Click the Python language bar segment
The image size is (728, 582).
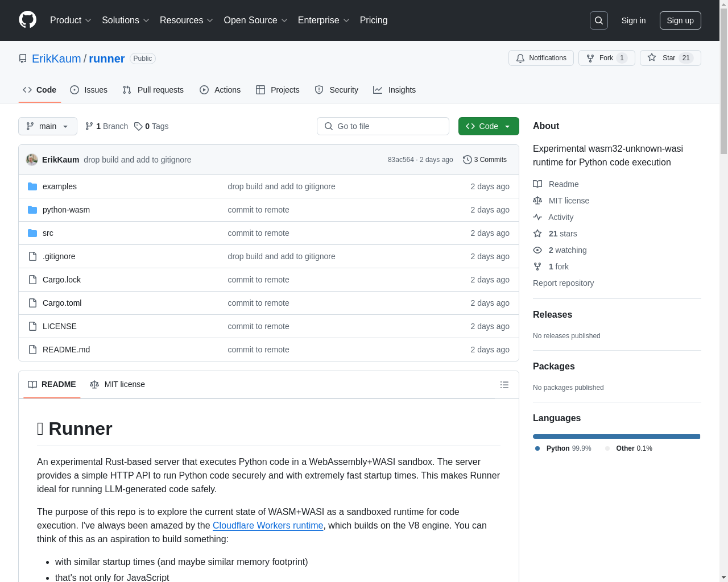[617, 436]
